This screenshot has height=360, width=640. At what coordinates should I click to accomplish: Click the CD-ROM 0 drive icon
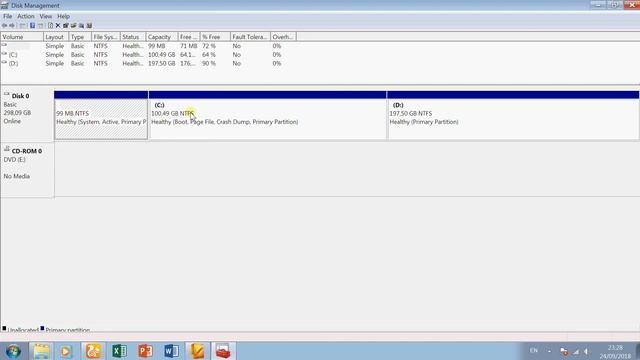click(7, 150)
